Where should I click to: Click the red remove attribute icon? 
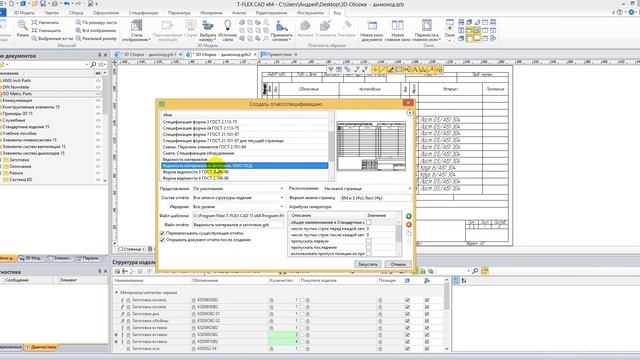[409, 224]
